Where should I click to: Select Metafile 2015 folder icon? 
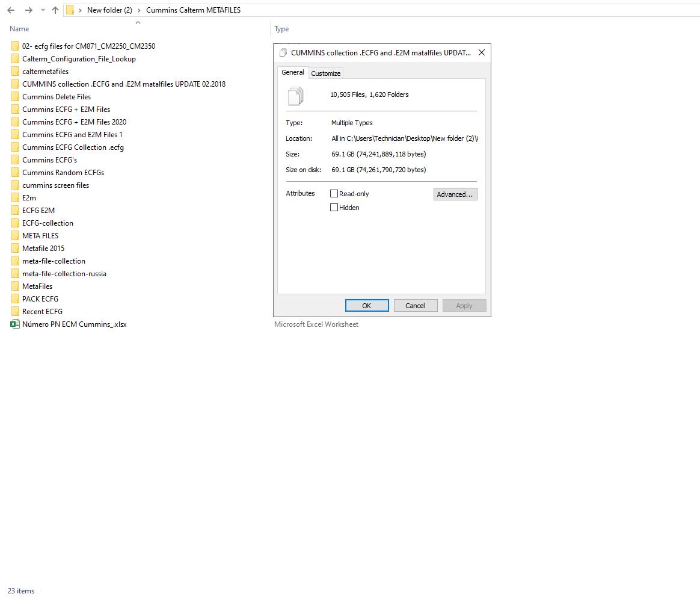tap(14, 248)
